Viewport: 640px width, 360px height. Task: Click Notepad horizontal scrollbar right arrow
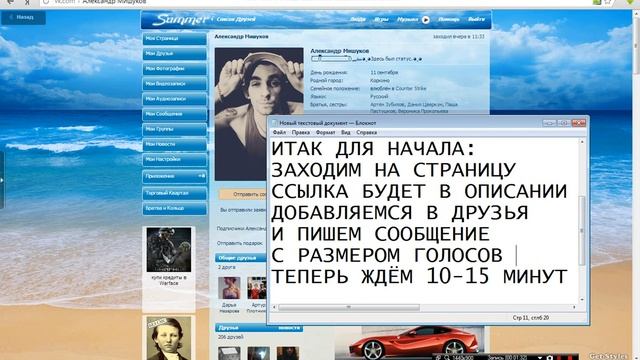click(575, 307)
